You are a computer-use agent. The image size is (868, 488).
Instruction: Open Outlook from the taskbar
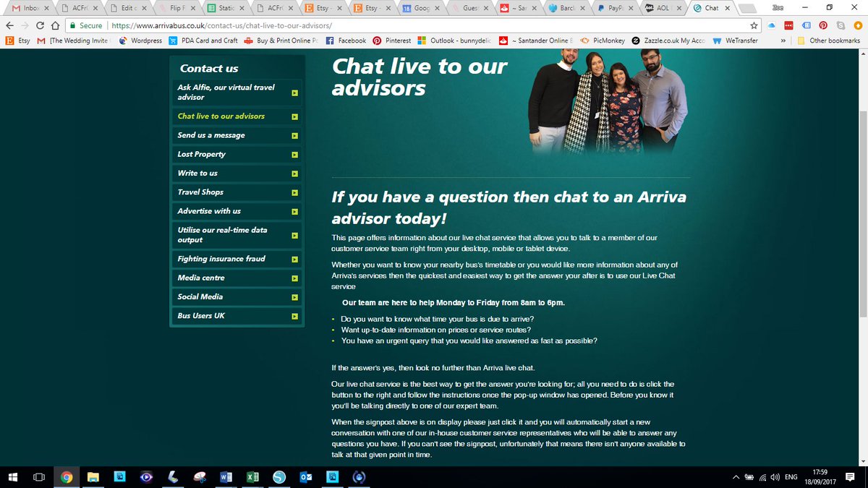(305, 477)
